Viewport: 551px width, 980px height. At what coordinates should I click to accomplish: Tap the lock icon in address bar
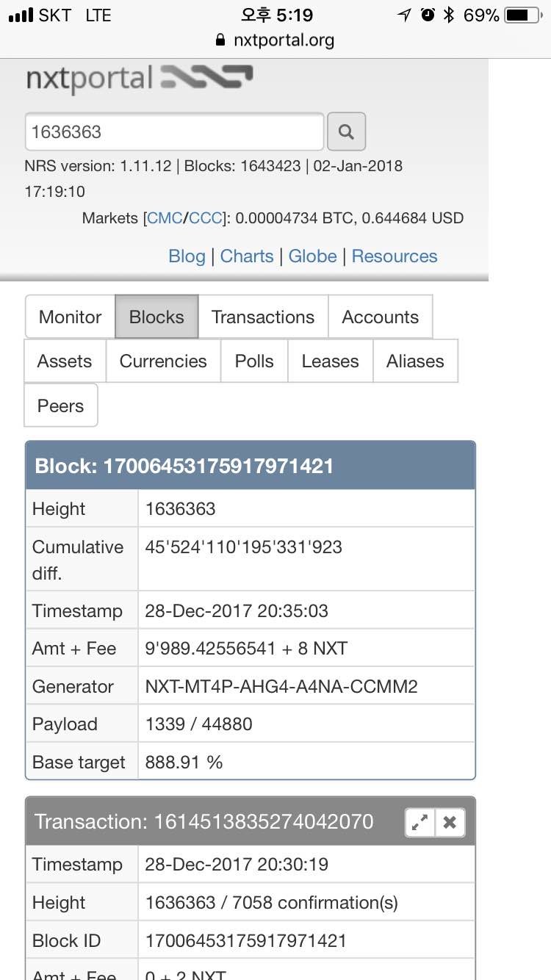coord(220,40)
